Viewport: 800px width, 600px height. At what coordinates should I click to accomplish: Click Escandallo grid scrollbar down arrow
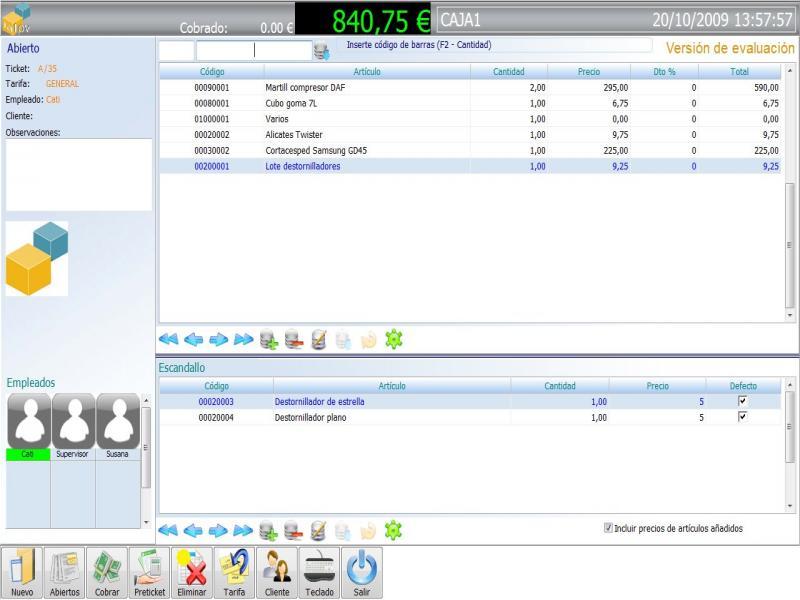pos(790,506)
